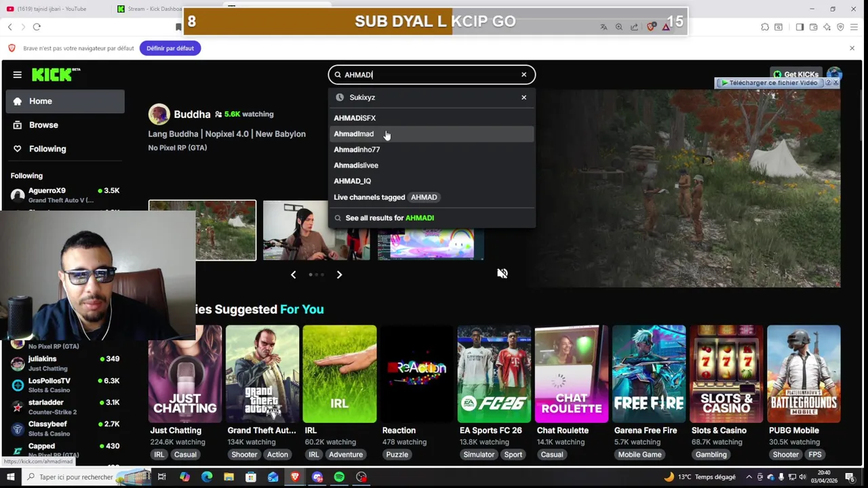Show hidden system tray icons
Screen dimensions: 868x488
click(x=749, y=477)
